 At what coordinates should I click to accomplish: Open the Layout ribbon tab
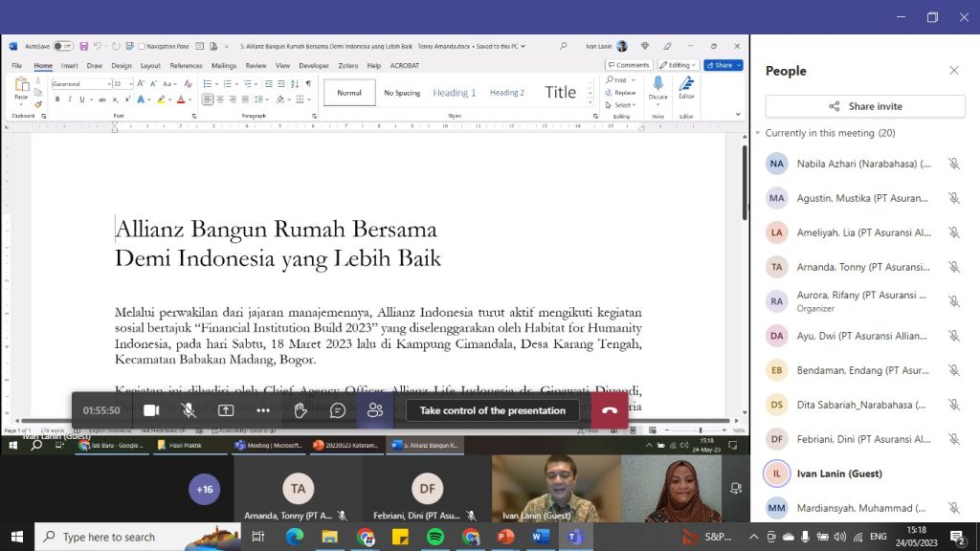[x=150, y=66]
